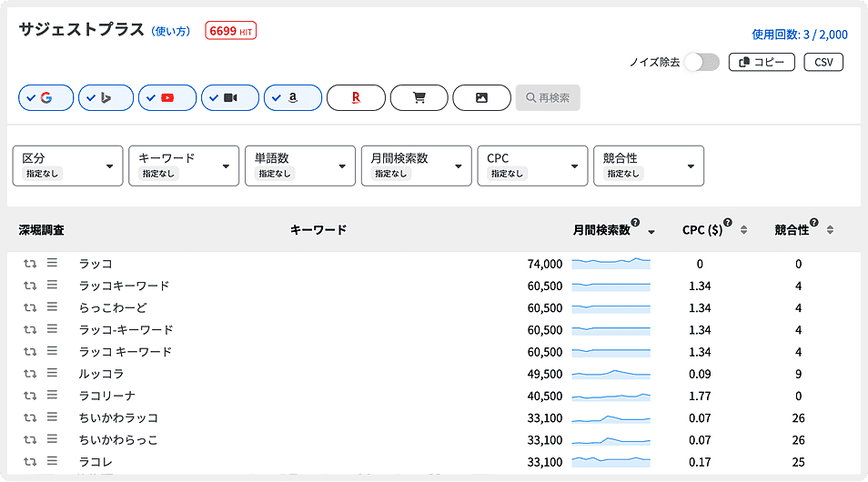The width and height of the screenshot is (868, 482).
Task: Click deep-dive arrows icon for ラッコ row
Action: click(30, 264)
